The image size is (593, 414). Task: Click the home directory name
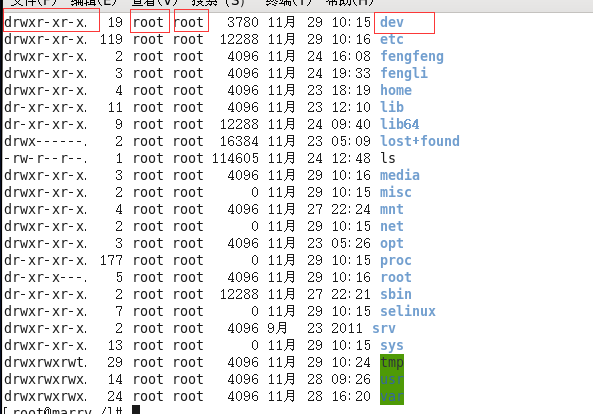point(396,90)
